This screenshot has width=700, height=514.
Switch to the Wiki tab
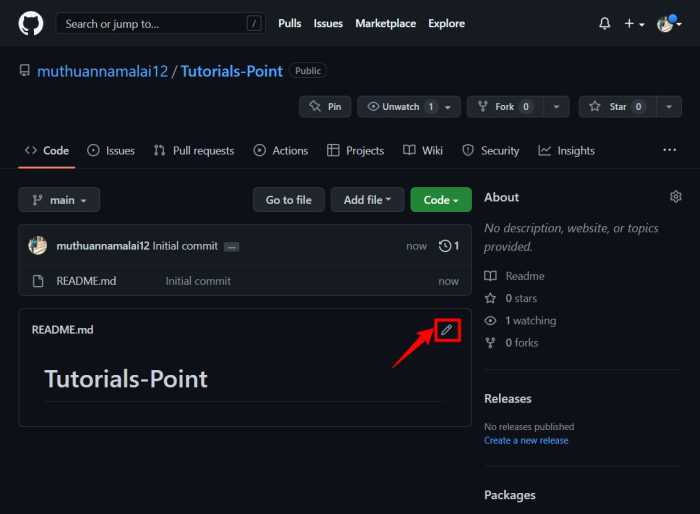pos(423,151)
